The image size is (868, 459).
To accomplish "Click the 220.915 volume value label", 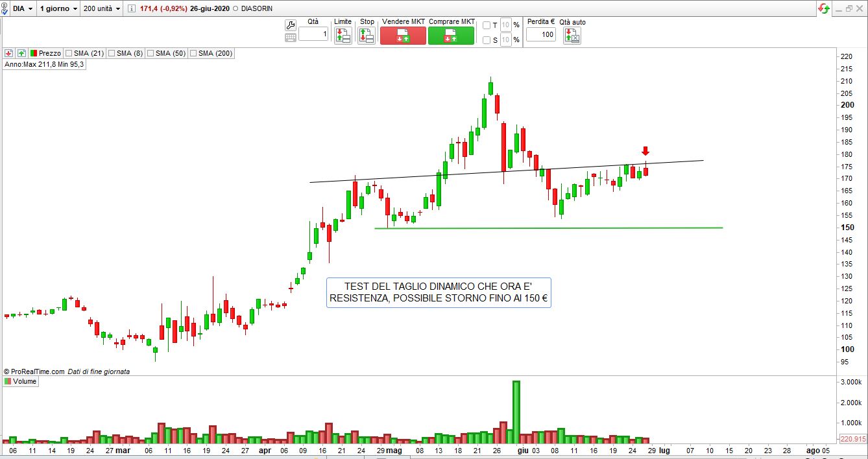I will click(852, 439).
